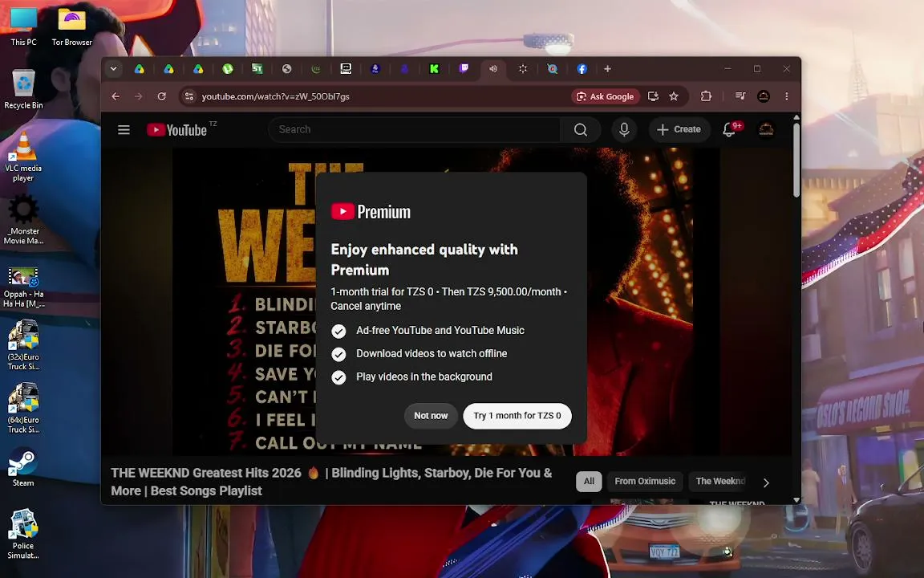The width and height of the screenshot is (924, 578).
Task: Click the browser forward arrow
Action: 139,96
